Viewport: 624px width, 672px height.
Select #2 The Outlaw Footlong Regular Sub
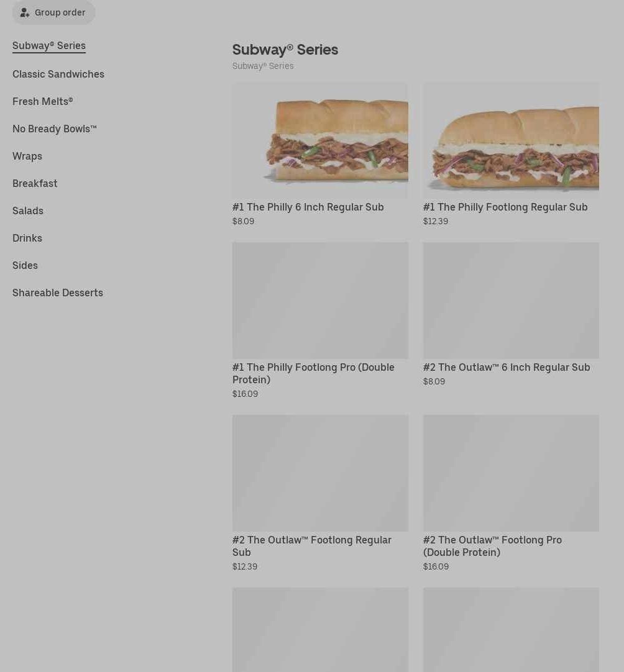point(312,546)
